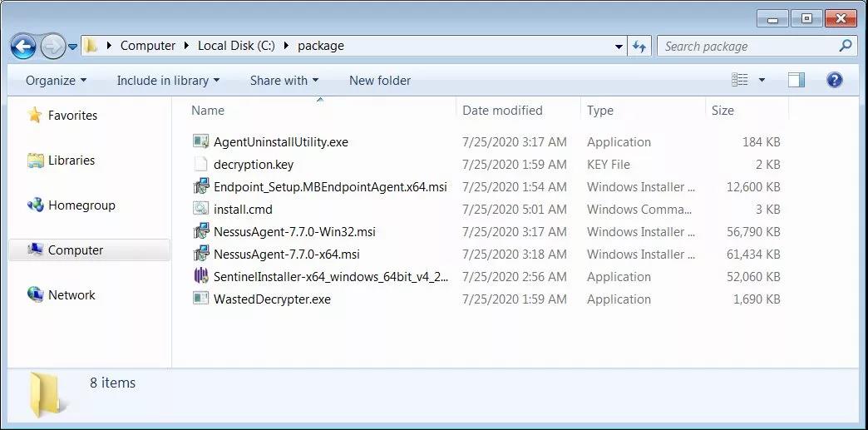868x430 pixels.
Task: Select the WastedDecrypter.exe application icon
Action: coord(200,299)
